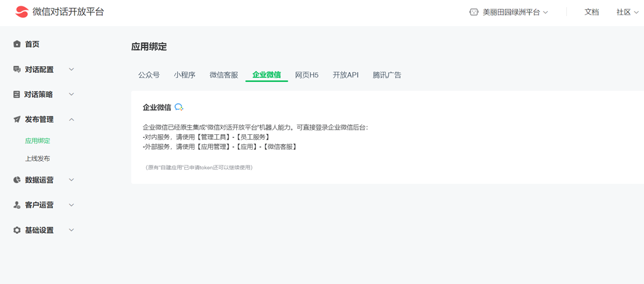The height and width of the screenshot is (284, 644).
Task: Open the 对话配置 sidebar menu label
Action: [x=39, y=70]
